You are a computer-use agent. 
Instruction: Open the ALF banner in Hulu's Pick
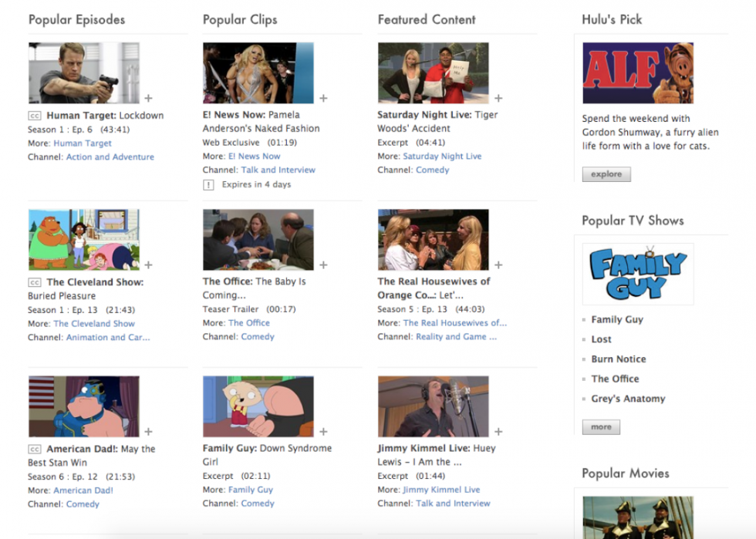click(638, 72)
